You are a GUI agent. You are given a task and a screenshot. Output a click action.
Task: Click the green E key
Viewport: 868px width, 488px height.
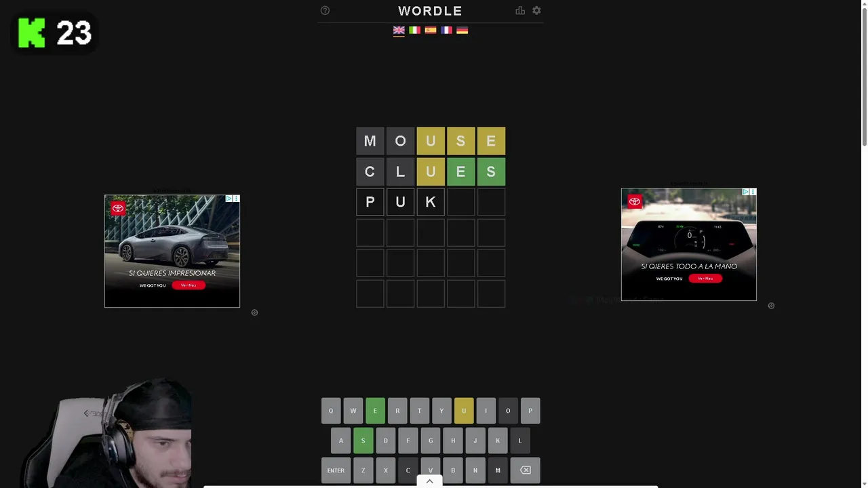coord(375,411)
